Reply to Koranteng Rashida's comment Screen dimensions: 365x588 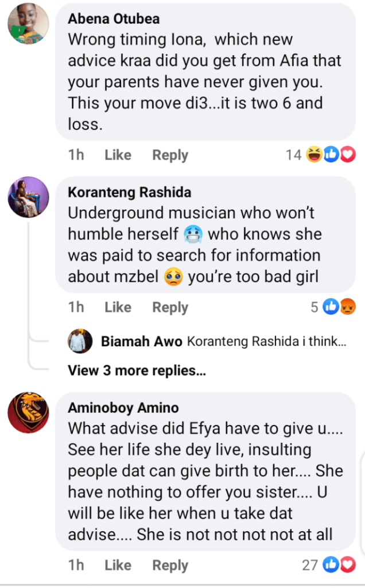(170, 308)
